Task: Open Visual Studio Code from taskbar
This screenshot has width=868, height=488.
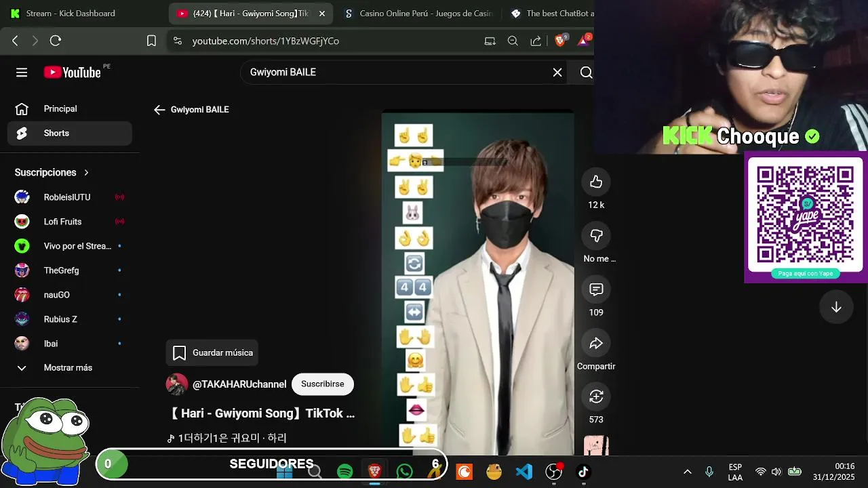Action: (524, 471)
